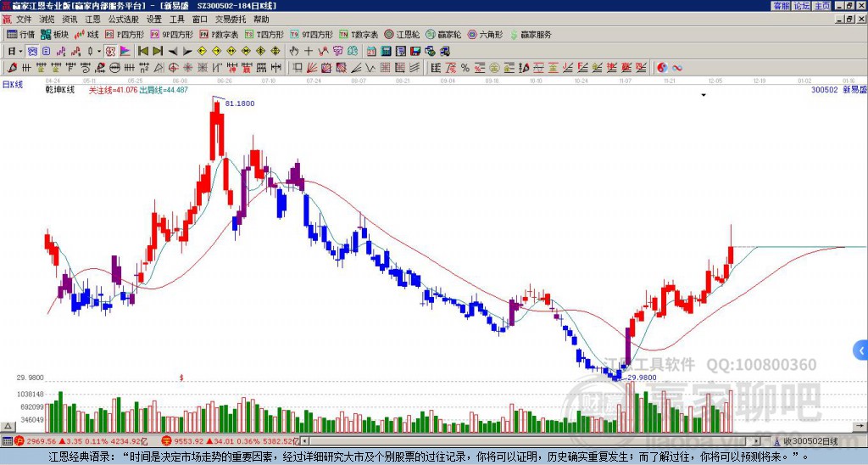
Task: Click horizontal scrollbar left arrow
Action: (x=304, y=441)
